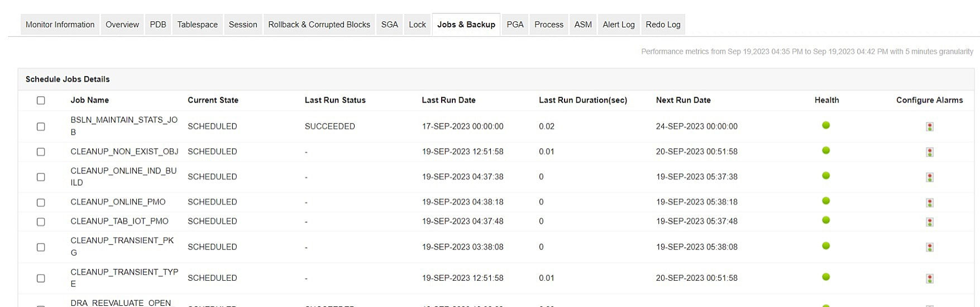Configure alarms for CLEANUP_ONLINE_IND_BUILD job
980x307 pixels.
[929, 177]
